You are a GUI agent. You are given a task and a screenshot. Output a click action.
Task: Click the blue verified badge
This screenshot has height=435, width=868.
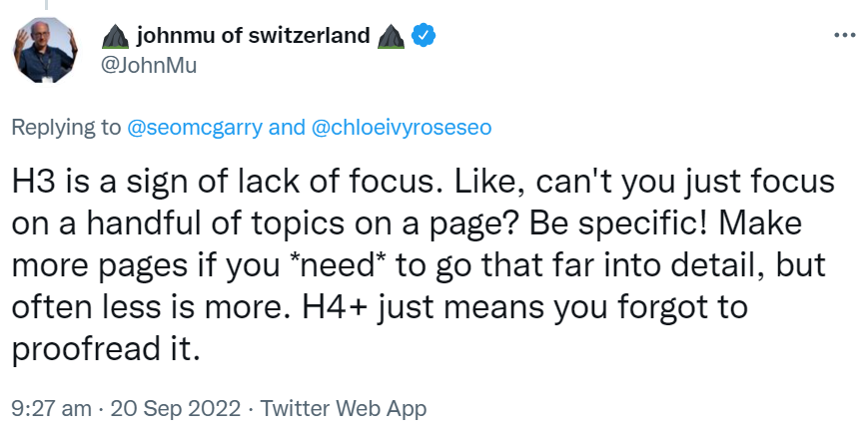pyautogui.click(x=423, y=36)
